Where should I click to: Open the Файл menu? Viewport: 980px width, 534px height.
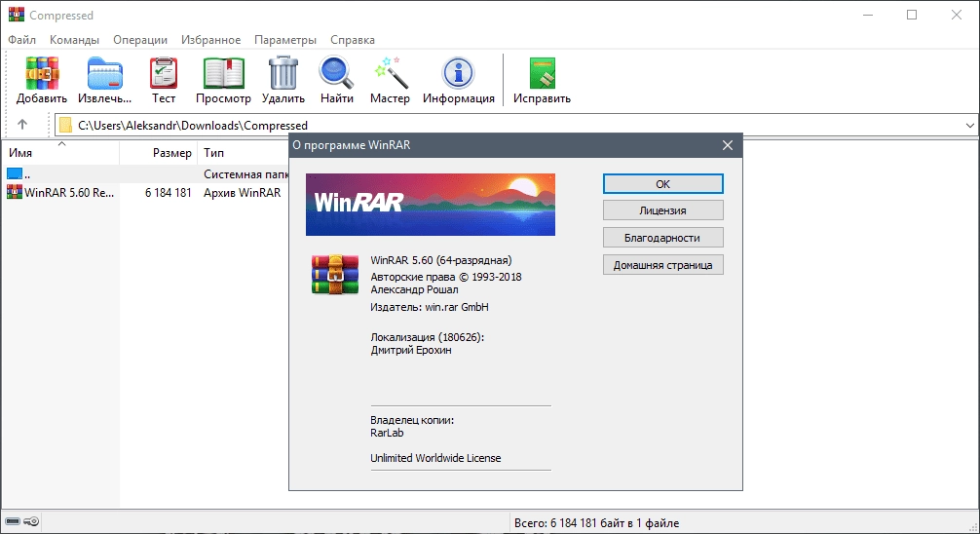(x=21, y=39)
